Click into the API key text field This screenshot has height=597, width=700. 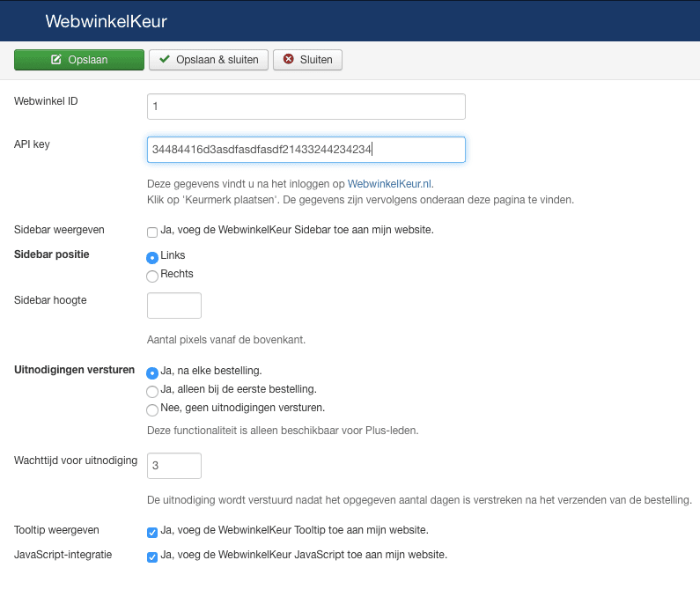306,150
